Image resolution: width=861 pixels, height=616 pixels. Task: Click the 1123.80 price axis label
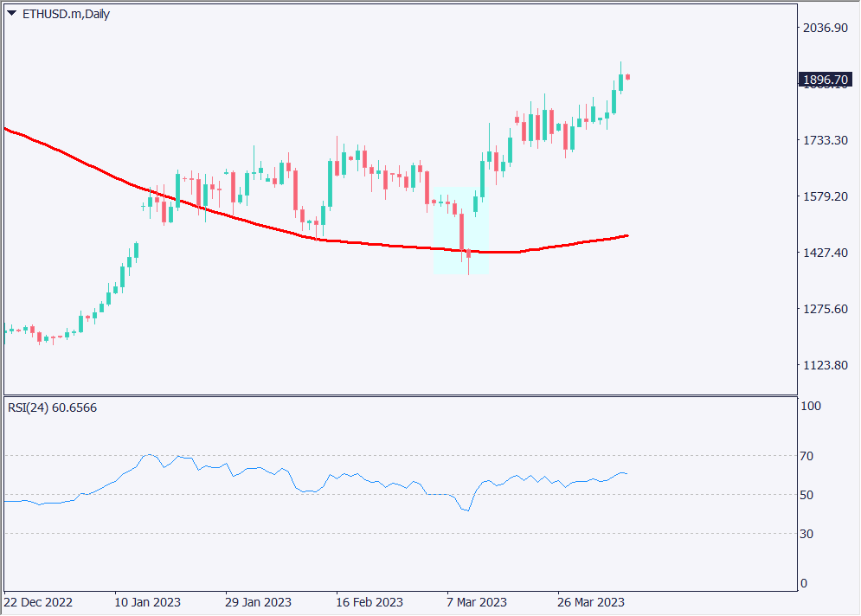[x=824, y=365]
